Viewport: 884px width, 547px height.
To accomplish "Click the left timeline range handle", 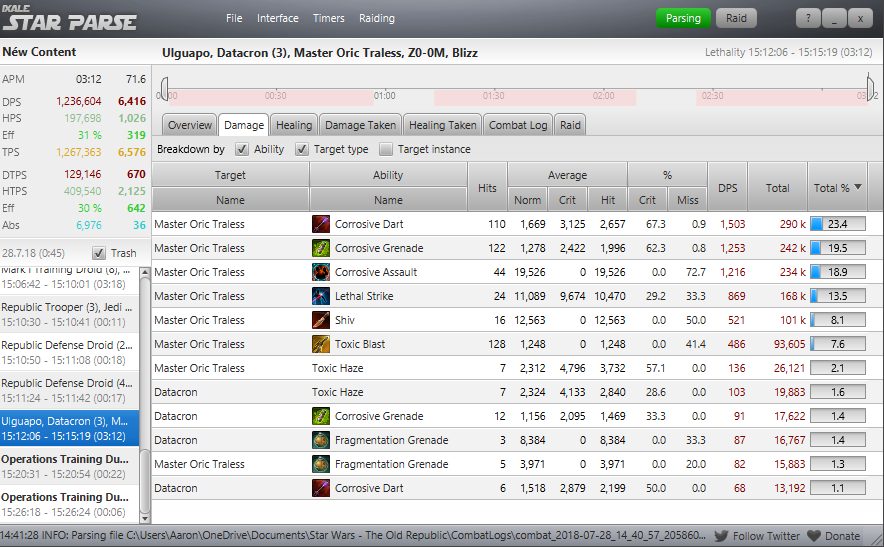I will point(165,89).
